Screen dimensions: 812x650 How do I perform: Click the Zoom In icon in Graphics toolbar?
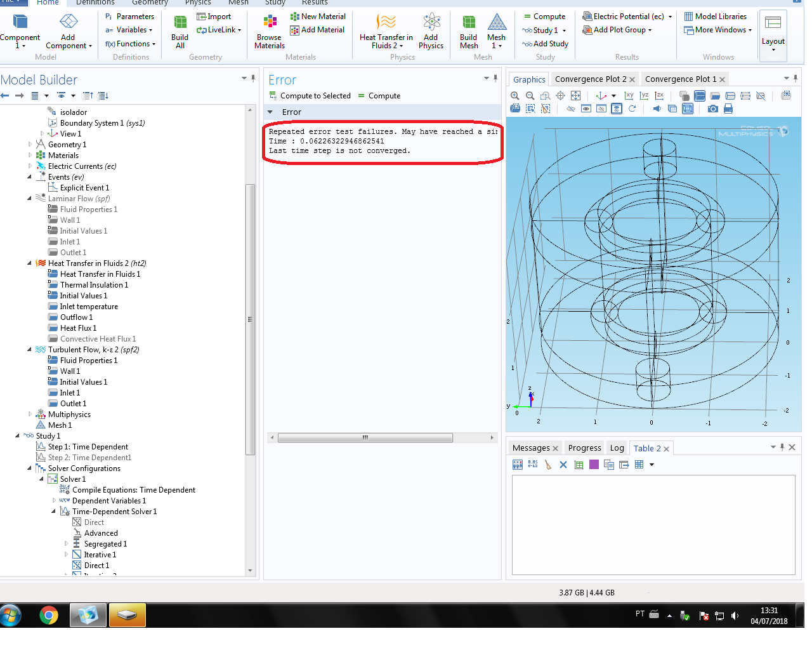point(514,96)
